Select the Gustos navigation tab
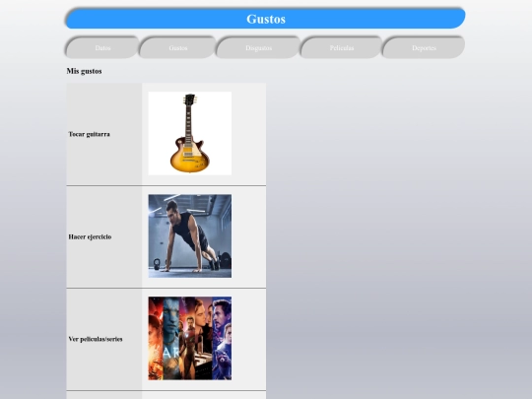The width and height of the screenshot is (532, 399). coord(178,48)
